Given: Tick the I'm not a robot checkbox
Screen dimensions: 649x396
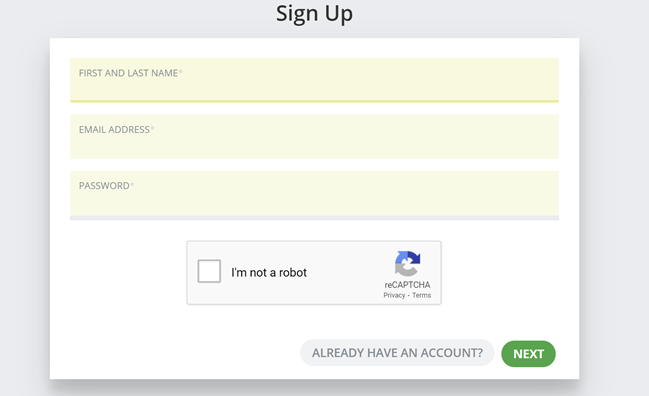Looking at the screenshot, I should click(209, 271).
